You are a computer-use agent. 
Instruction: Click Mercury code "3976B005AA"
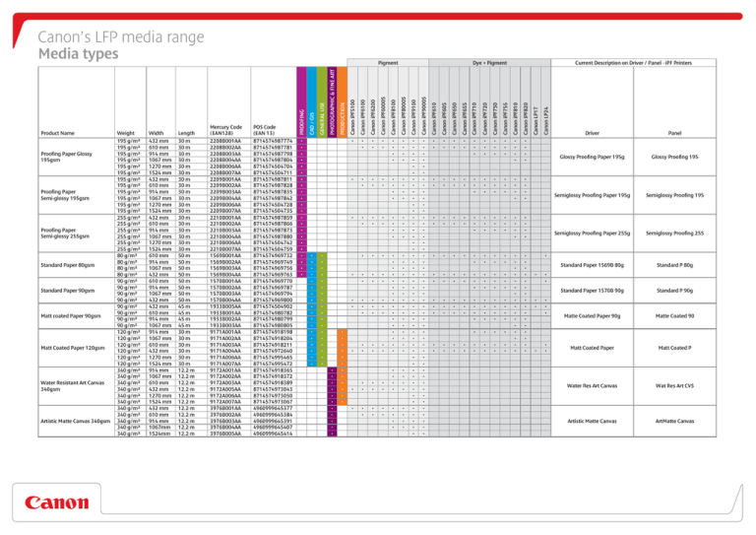225,434
